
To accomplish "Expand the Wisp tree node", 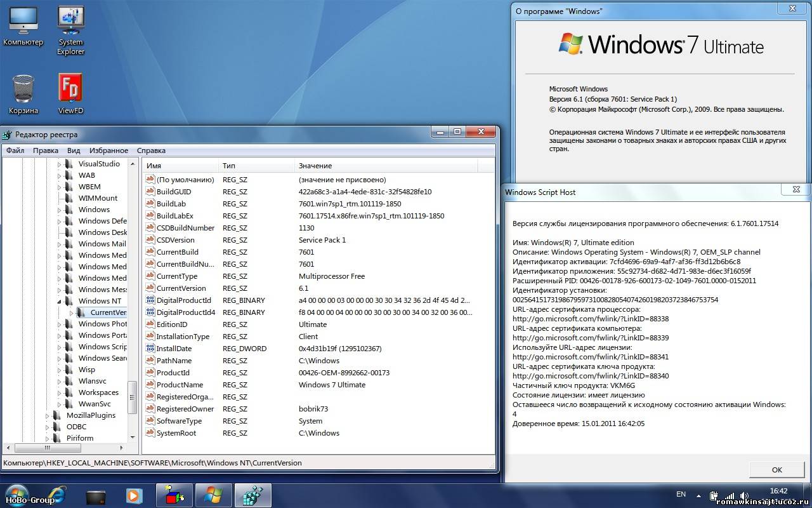I will point(60,370).
